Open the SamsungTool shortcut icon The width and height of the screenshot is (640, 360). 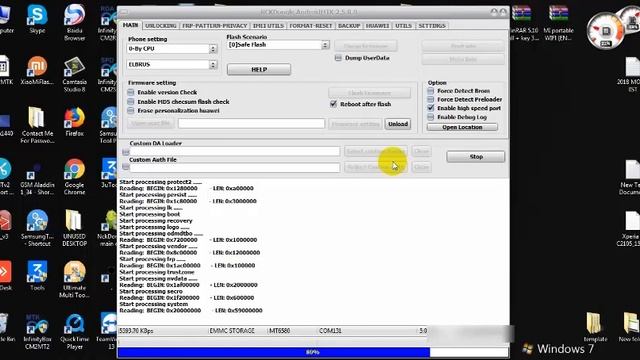37,229
